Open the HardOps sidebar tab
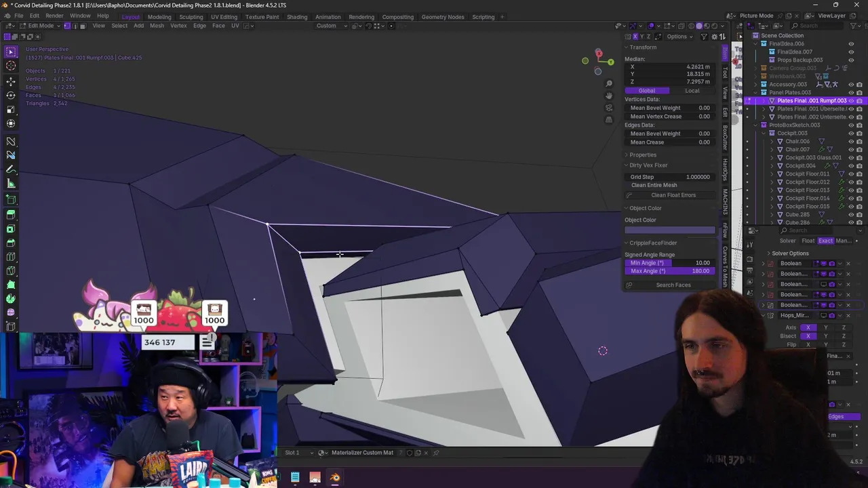Viewport: 868px width, 488px height. [725, 170]
